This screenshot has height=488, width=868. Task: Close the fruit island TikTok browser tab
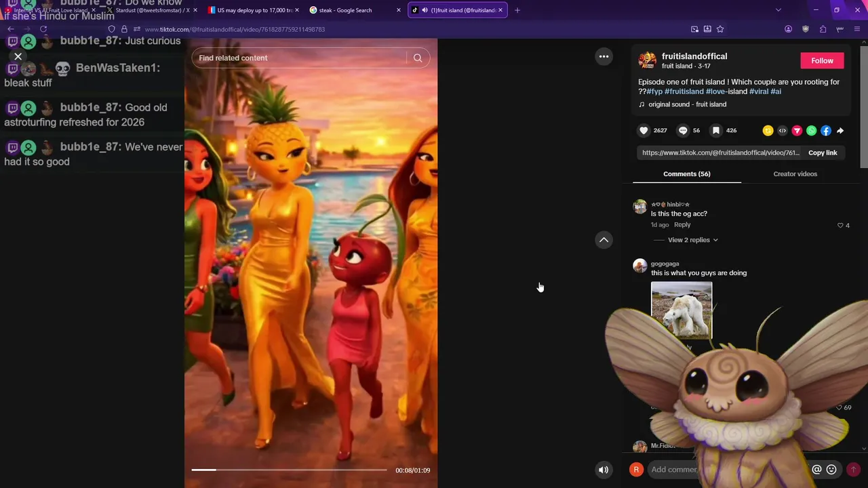500,10
